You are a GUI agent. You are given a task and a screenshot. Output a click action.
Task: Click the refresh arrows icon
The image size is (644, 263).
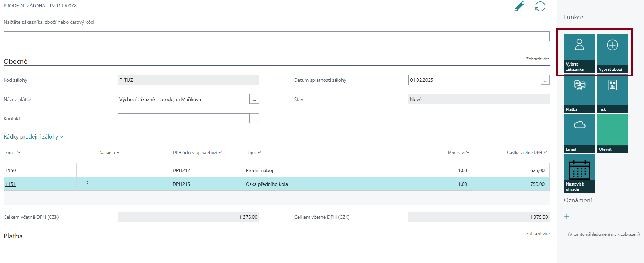540,6
